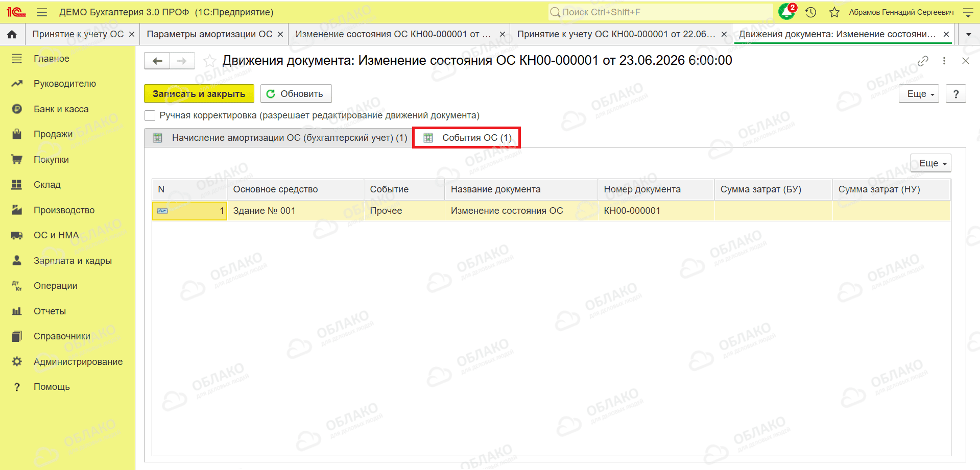Switch to Принятие к учету ОС tab
The height and width of the screenshot is (470, 980).
pos(78,34)
